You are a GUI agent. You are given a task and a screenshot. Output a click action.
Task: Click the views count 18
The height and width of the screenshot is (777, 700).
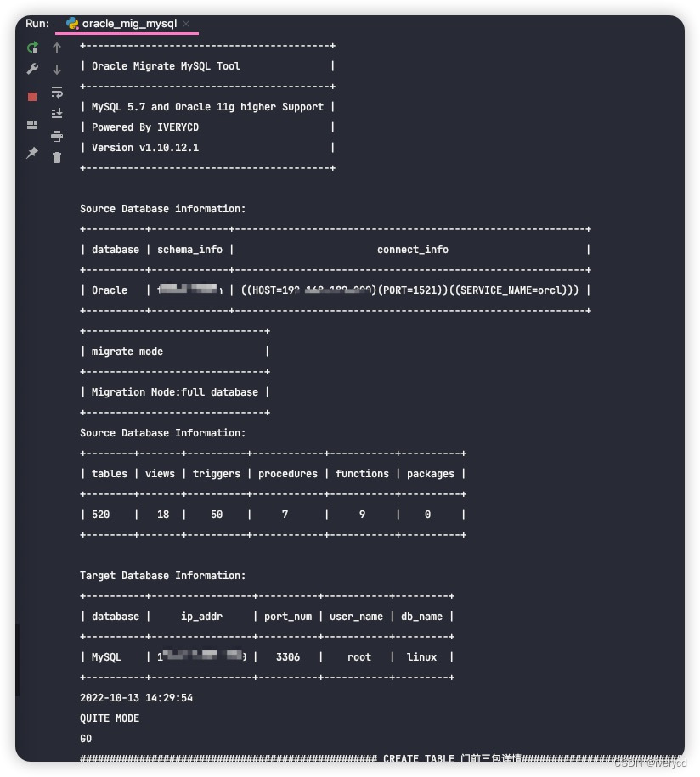tap(163, 515)
